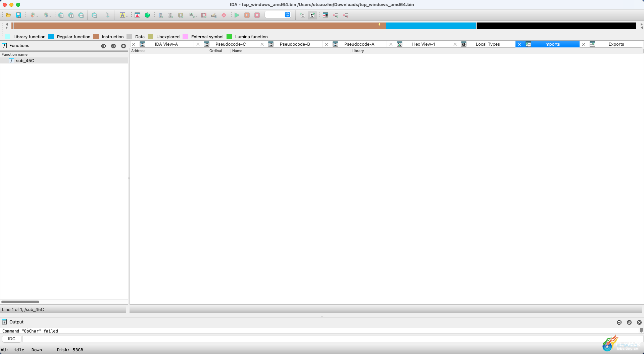Pause the debugged process

247,15
